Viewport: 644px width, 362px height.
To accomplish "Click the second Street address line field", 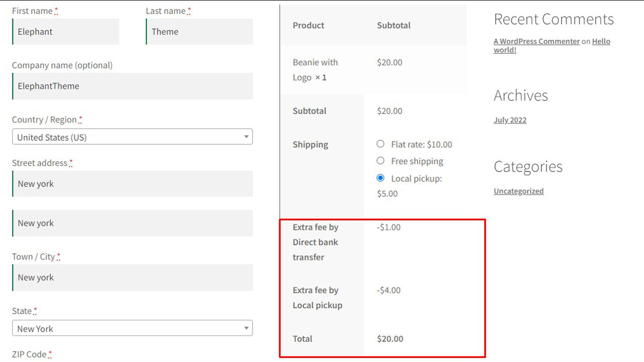I will pyautogui.click(x=132, y=223).
